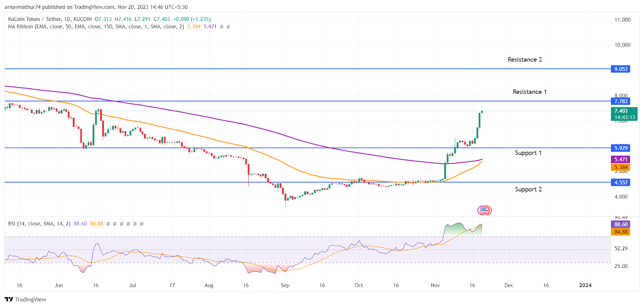
Task: Click the 11.000 price scale label
Action: pyautogui.click(x=622, y=20)
